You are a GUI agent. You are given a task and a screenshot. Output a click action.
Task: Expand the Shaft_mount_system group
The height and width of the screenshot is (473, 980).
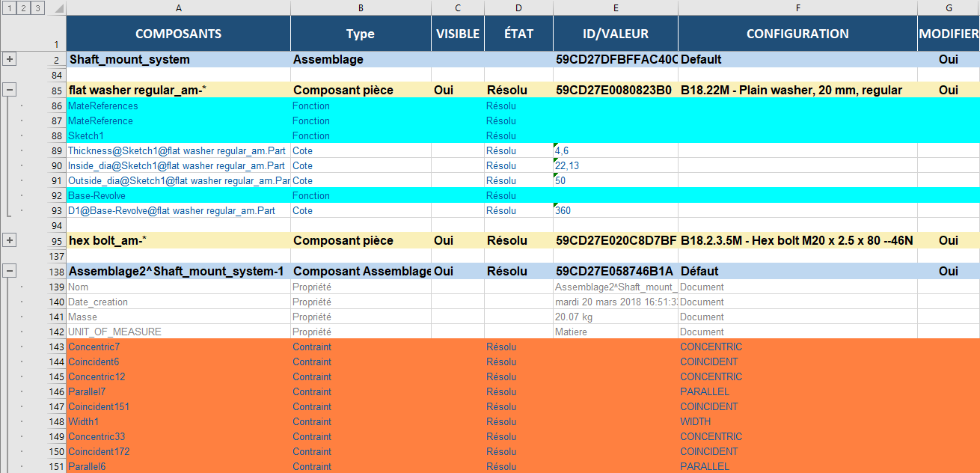[x=10, y=59]
